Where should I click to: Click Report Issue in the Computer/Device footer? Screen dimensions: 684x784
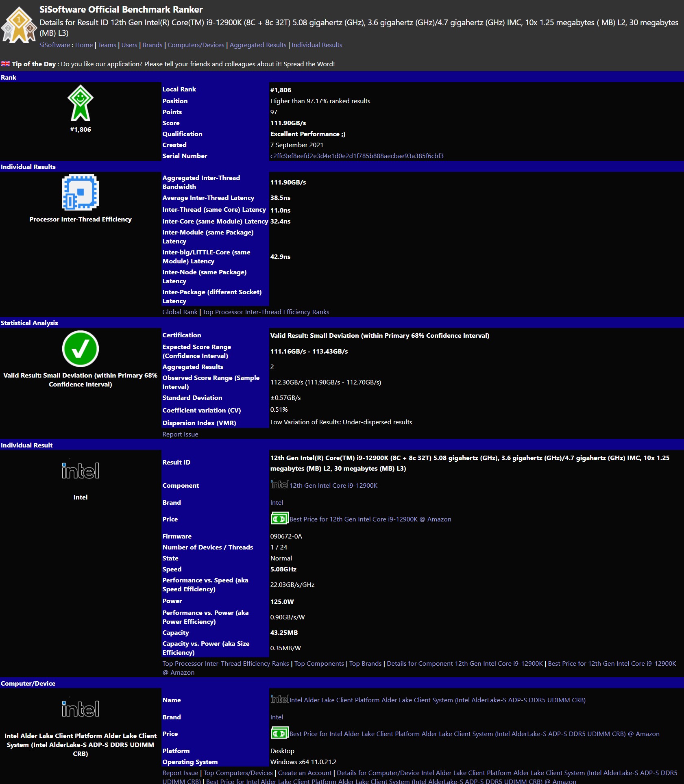(x=181, y=773)
